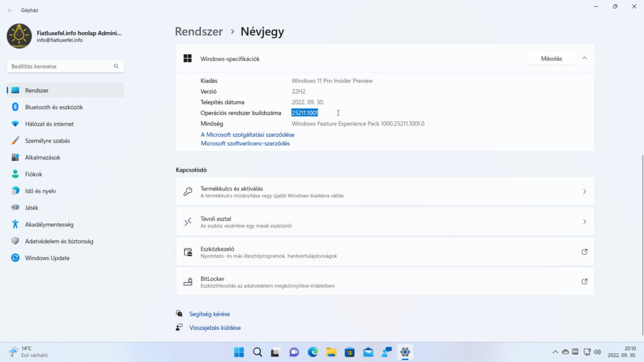Click the Windows Update sync icon

(15, 258)
